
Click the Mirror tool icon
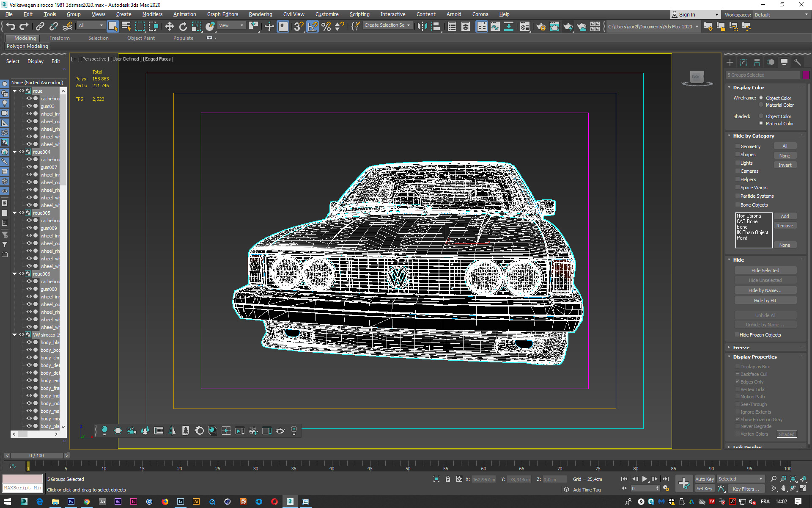[x=422, y=27]
